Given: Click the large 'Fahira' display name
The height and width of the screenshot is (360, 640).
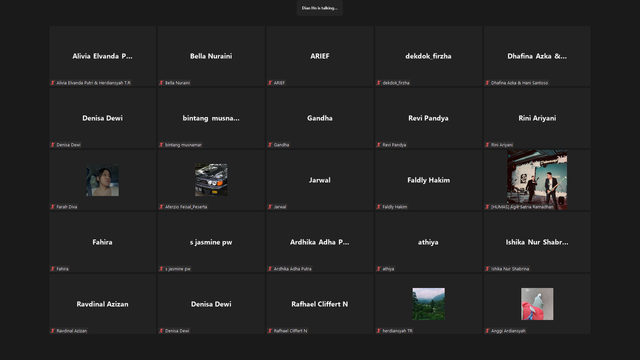Looking at the screenshot, I should point(102,242).
